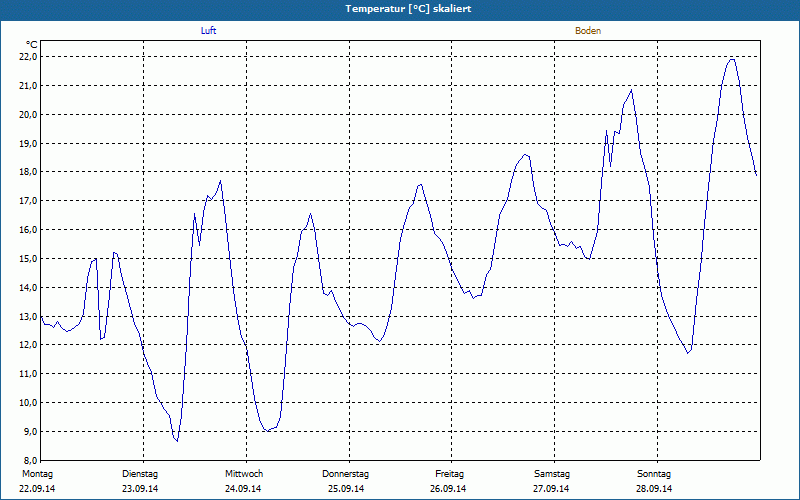Click the 10,0 y-axis value

(29, 403)
